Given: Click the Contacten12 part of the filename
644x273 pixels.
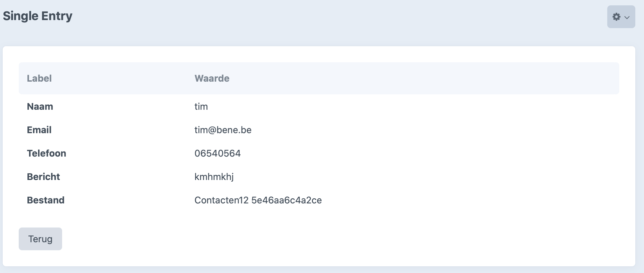Looking at the screenshot, I should 221,200.
